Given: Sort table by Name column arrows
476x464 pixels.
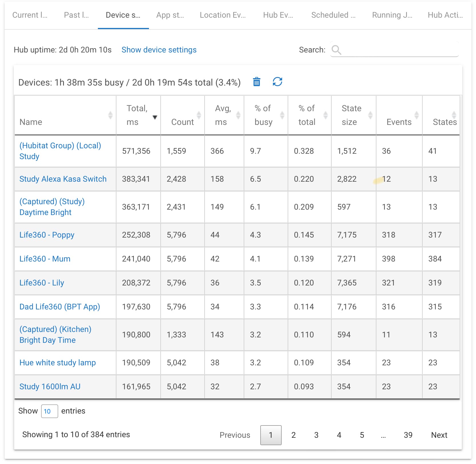Looking at the screenshot, I should 110,115.
